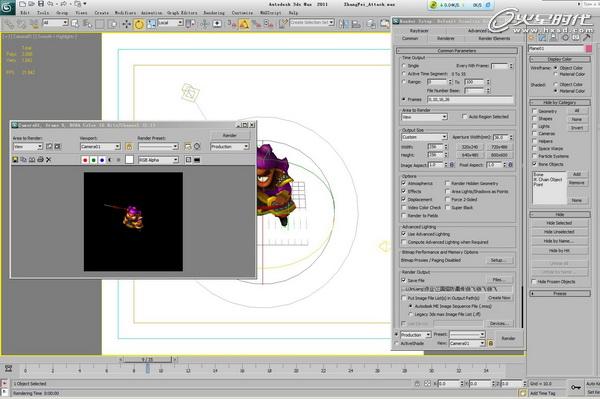Image resolution: width=600 pixels, height=399 pixels.
Task: Open the Environment and Effects icon in the frame window
Action: pyautogui.click(x=197, y=147)
